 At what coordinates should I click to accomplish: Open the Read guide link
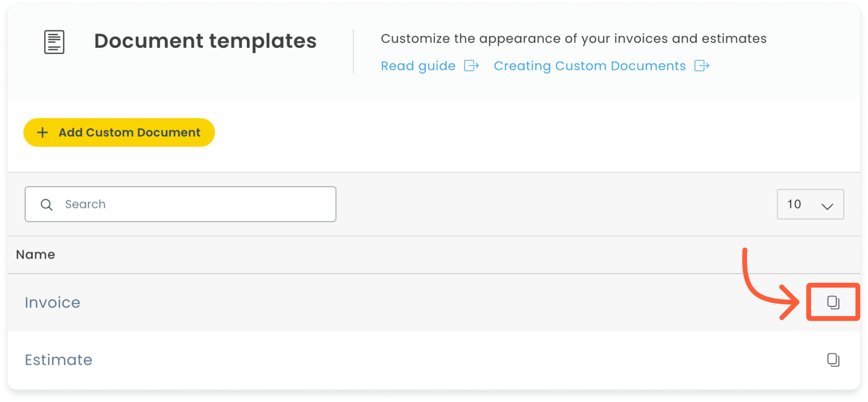[x=418, y=66]
